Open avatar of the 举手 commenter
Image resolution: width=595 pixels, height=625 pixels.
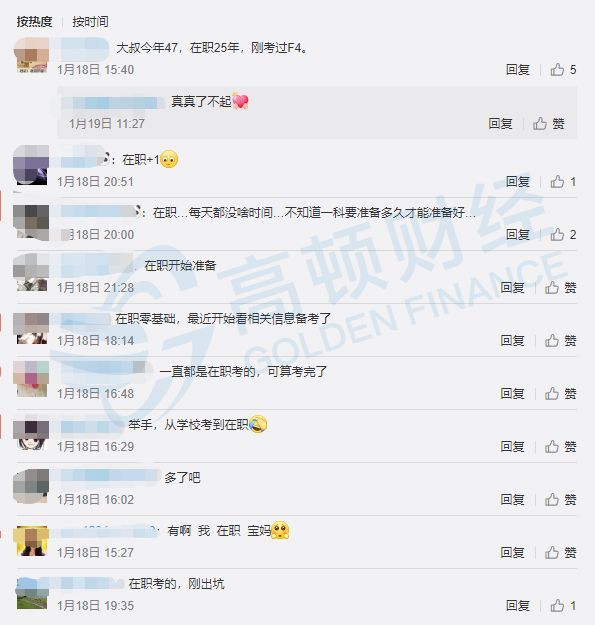(31, 435)
